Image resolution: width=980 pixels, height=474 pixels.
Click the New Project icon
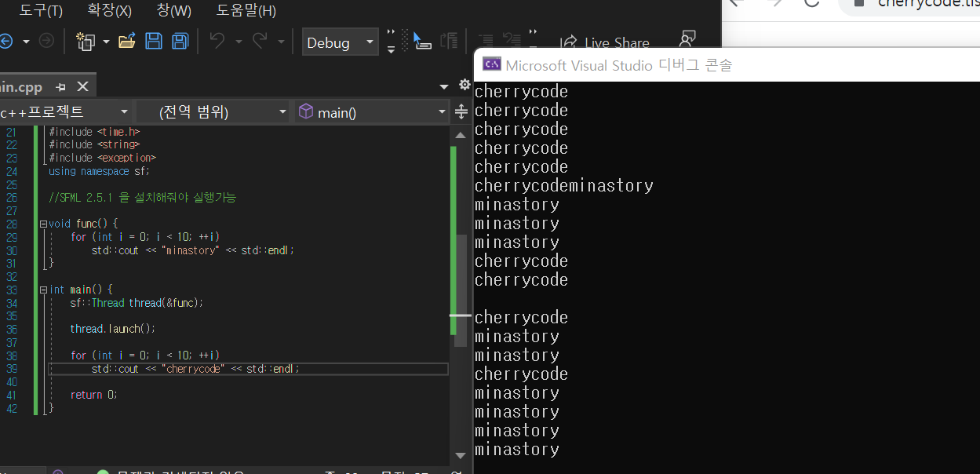pyautogui.click(x=86, y=42)
